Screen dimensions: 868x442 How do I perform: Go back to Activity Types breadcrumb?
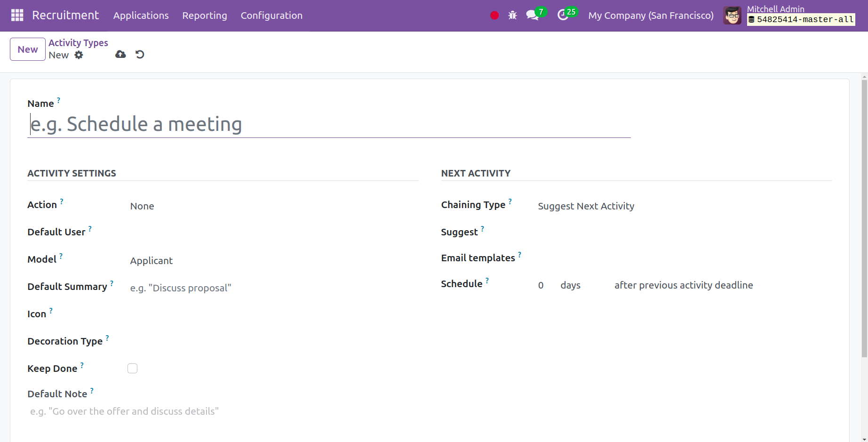78,43
